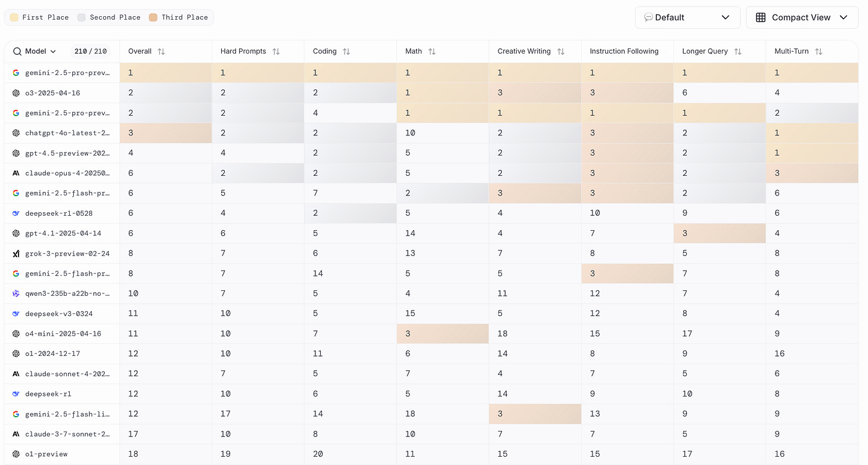Open the Model dropdown chevron in header
Viewport: 868px width, 465px height.
pos(53,52)
